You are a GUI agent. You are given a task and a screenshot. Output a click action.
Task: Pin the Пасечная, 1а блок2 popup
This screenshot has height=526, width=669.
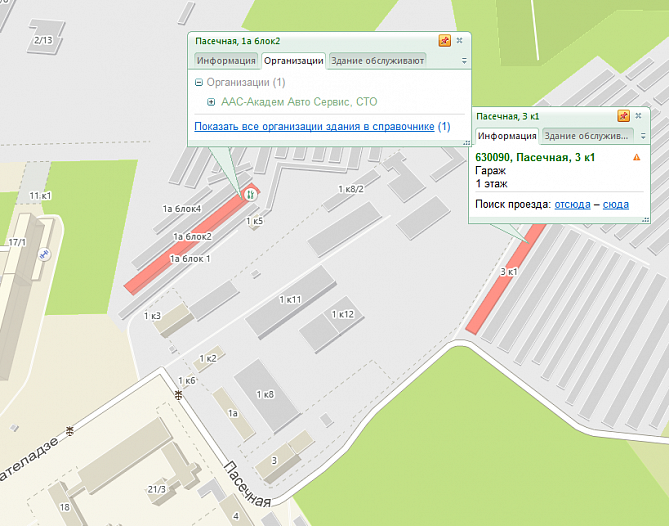click(x=445, y=41)
